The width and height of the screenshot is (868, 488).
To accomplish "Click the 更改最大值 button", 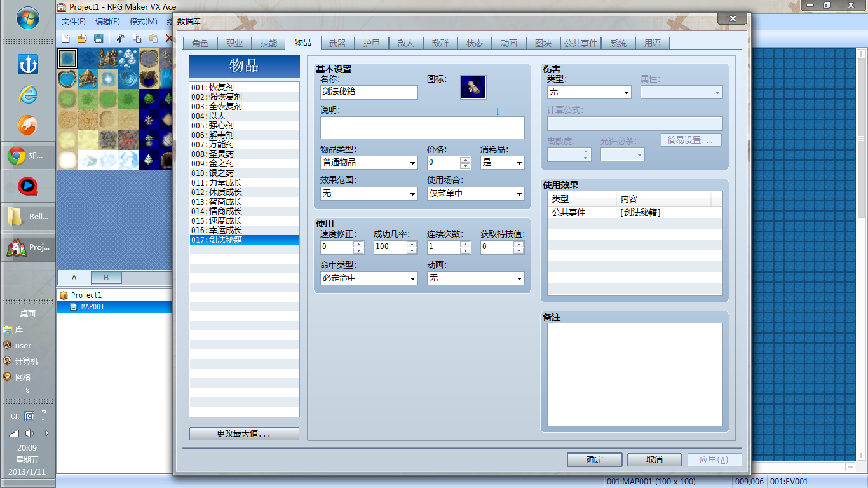I will click(x=244, y=434).
